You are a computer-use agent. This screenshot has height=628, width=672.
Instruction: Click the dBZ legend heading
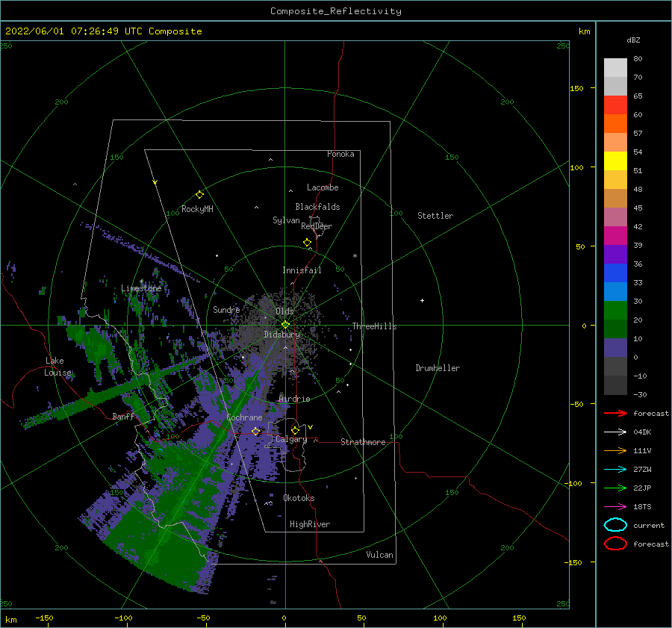pos(633,40)
